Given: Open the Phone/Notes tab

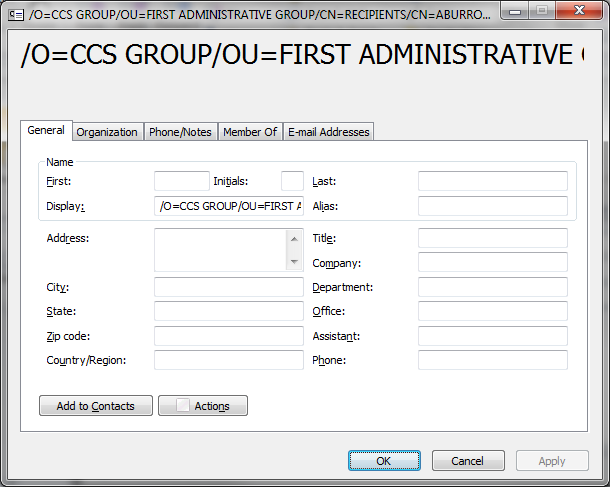Looking at the screenshot, I should [x=180, y=132].
